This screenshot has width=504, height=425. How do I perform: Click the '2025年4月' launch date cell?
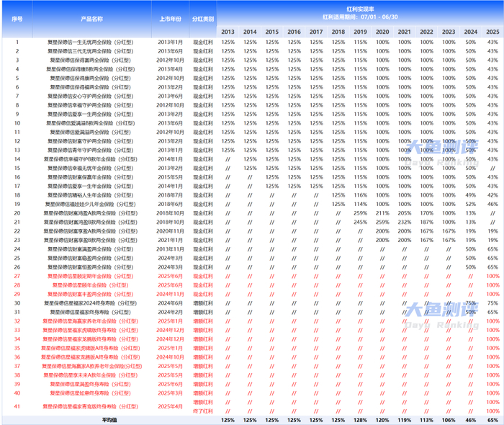pyautogui.click(x=171, y=407)
